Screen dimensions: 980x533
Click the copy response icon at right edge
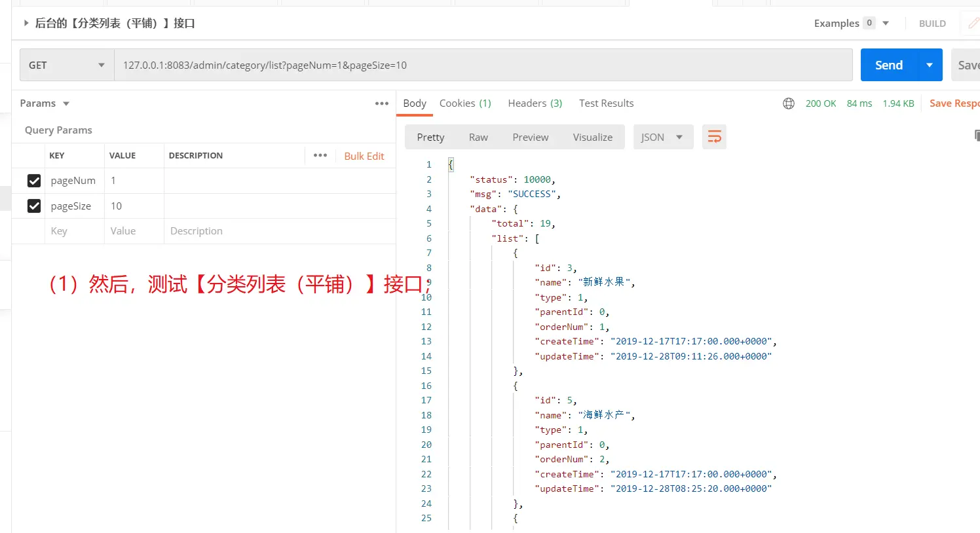click(976, 136)
